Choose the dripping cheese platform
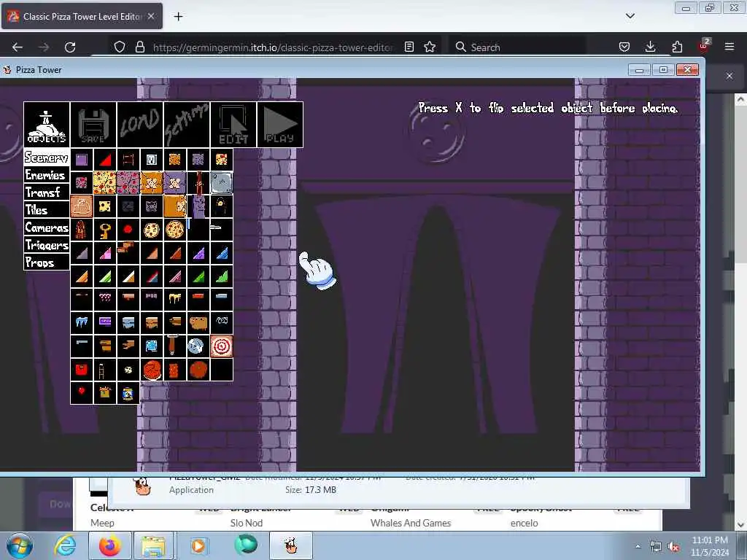Viewport: 747px width, 560px height. click(175, 300)
